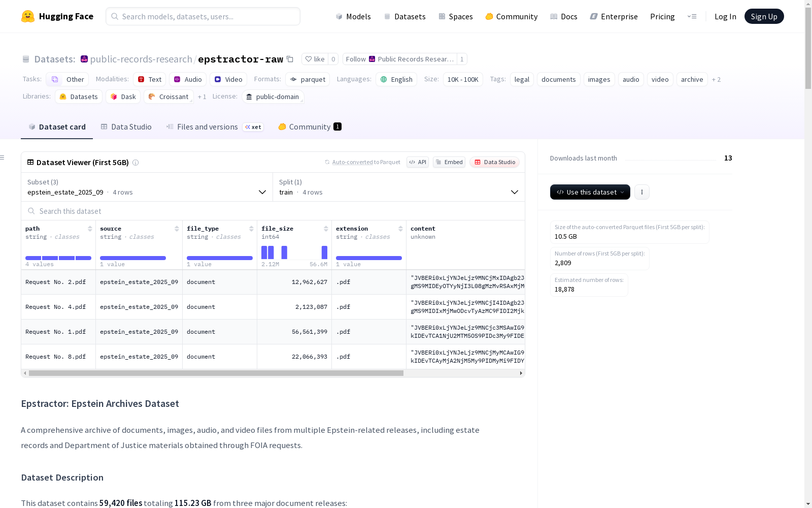
Task: Open the Use this dataset dropdown
Action: [590, 192]
